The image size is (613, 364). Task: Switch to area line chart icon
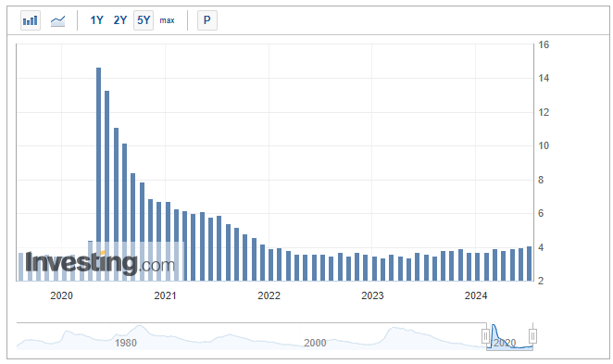point(57,20)
